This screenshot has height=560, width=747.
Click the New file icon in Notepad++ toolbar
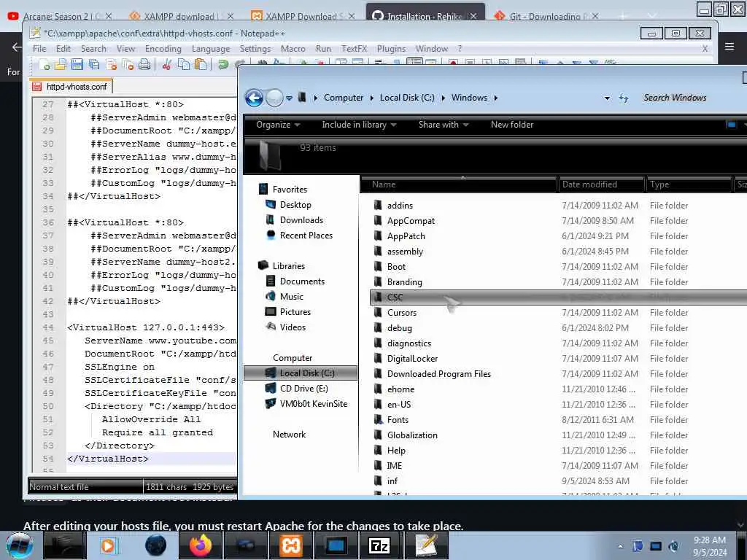click(x=45, y=65)
